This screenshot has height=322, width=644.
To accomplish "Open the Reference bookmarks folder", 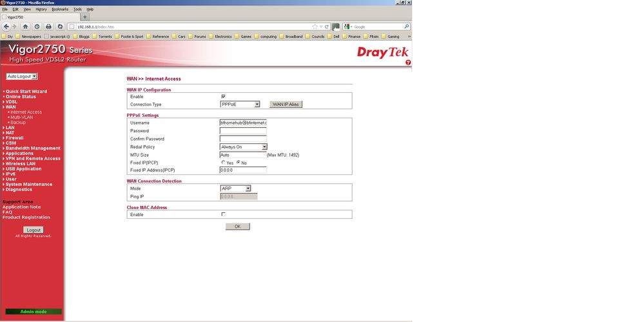I will click(x=157, y=36).
